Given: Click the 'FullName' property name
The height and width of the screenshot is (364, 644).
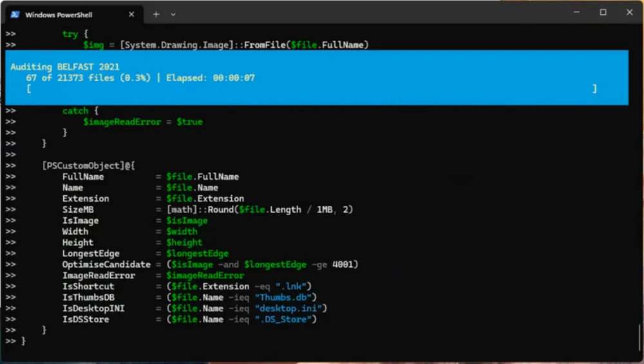Looking at the screenshot, I should 83,177.
